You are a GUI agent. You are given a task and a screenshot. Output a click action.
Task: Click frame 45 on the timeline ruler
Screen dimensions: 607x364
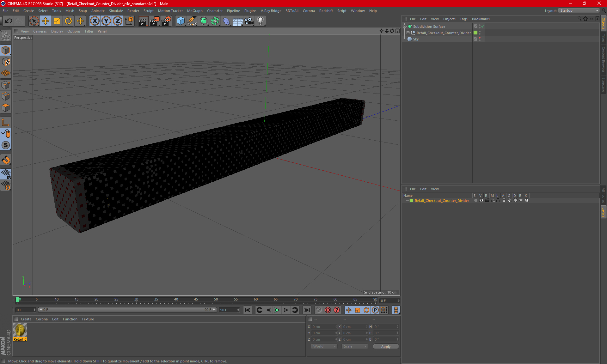196,300
